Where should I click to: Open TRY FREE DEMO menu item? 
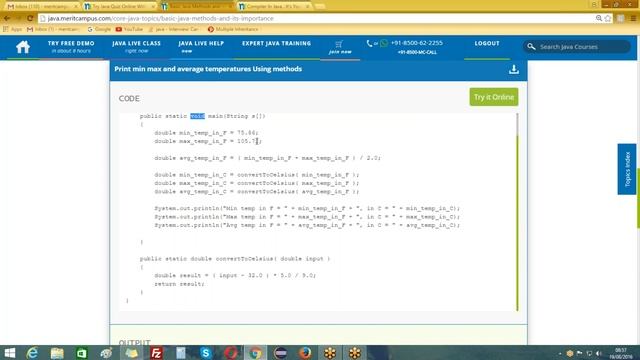[x=71, y=47]
